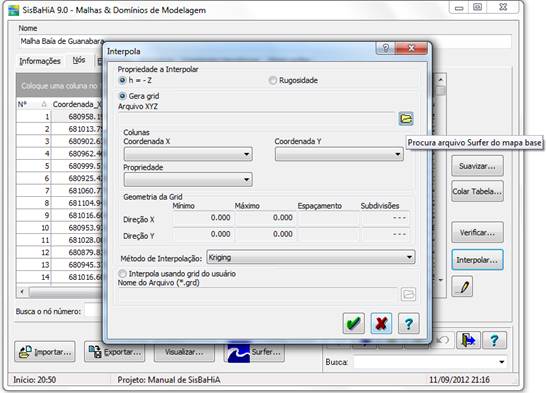Click the Visualizar... button
Screen dimensions: 546x393
tap(184, 352)
